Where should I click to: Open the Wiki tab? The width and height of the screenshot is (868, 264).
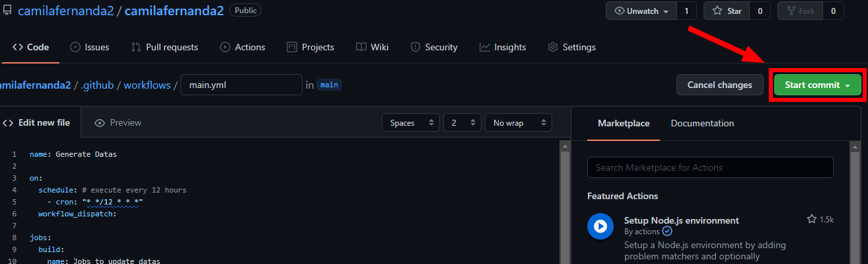[x=372, y=47]
